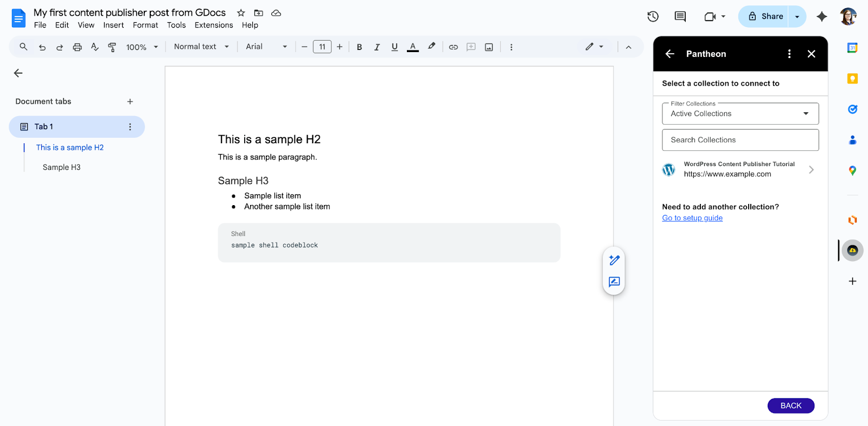This screenshot has height=426, width=868.
Task: Open the File menu
Action: (40, 25)
